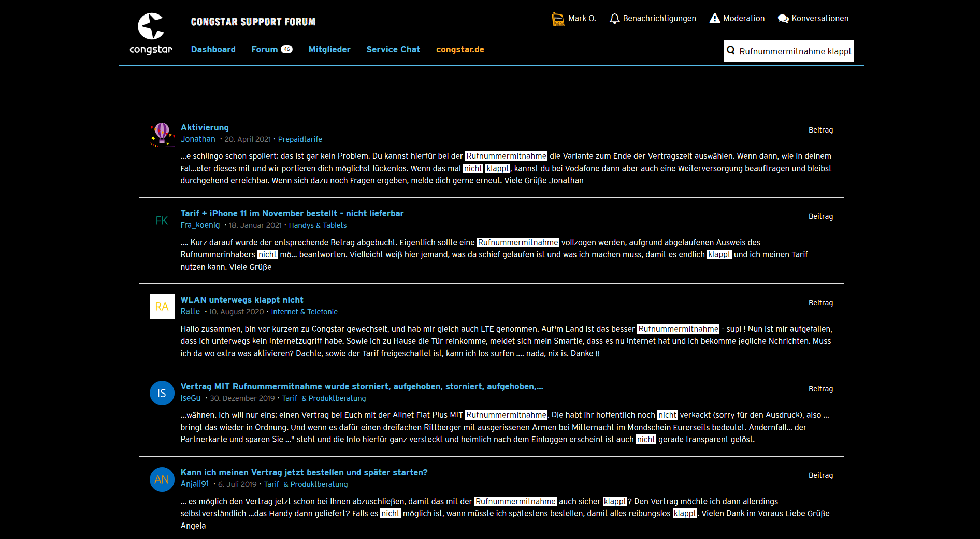
Task: Click the Forum unread count badge 46
Action: click(x=286, y=49)
